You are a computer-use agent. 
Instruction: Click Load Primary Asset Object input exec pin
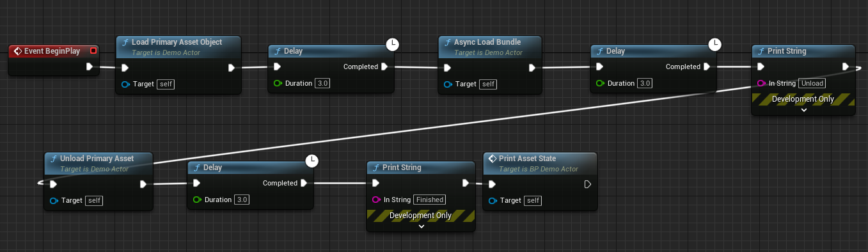(x=125, y=68)
